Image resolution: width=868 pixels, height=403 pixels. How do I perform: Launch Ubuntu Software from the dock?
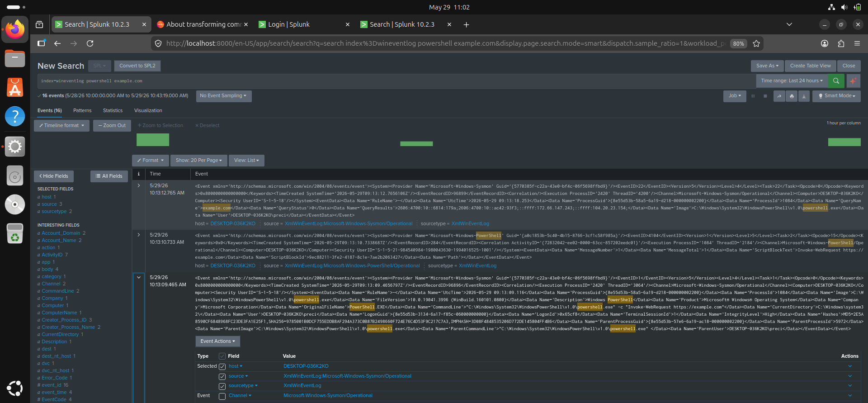(15, 87)
